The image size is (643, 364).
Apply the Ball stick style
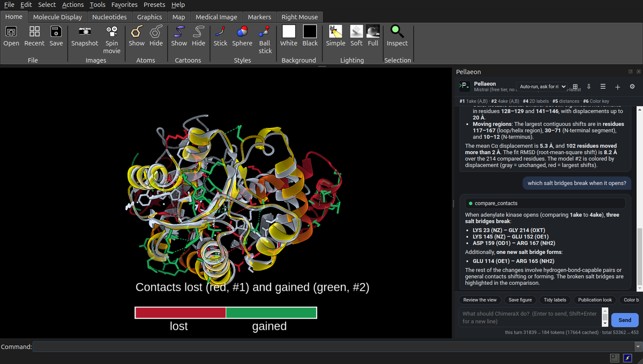pyautogui.click(x=265, y=32)
